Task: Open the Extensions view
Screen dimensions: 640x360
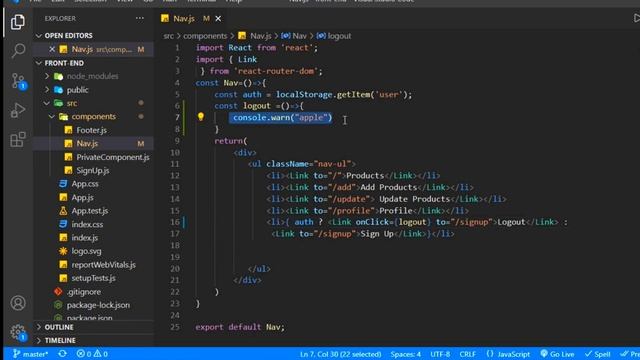Action: (x=18, y=140)
